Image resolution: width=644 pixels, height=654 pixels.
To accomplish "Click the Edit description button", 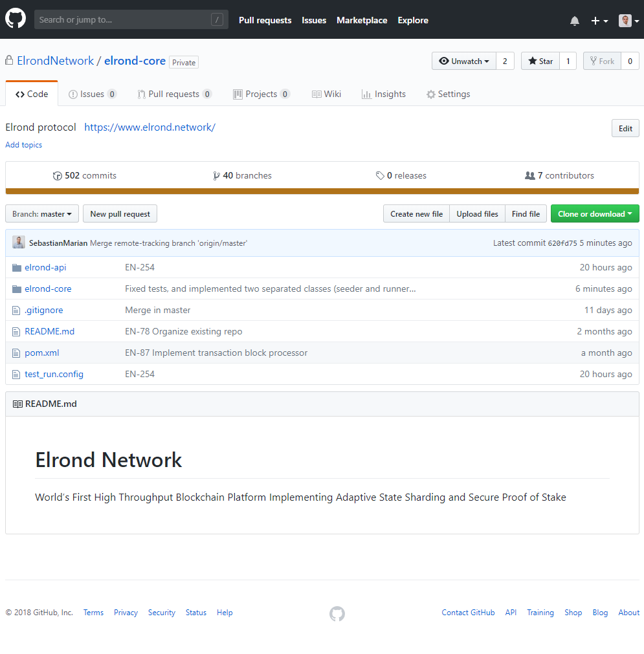I will tap(625, 129).
